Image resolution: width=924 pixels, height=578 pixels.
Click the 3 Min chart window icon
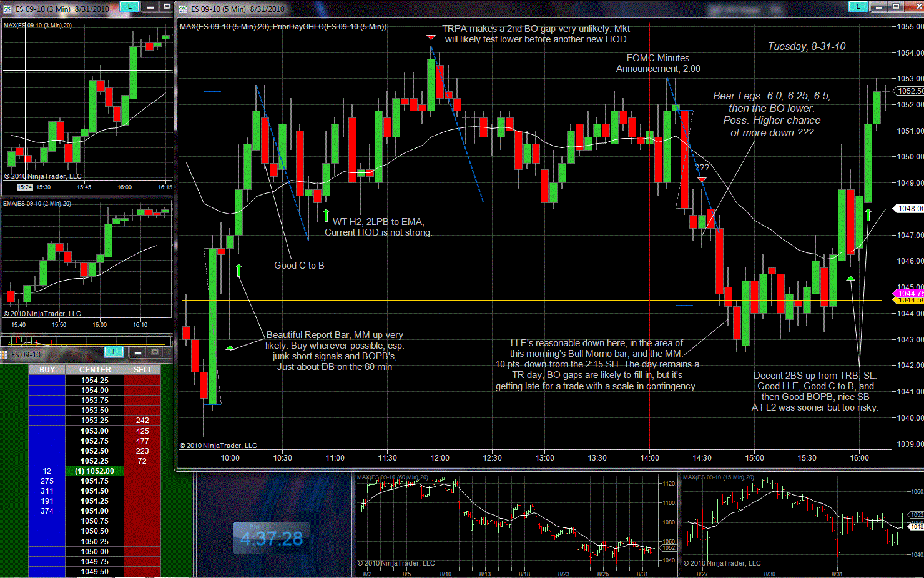click(x=7, y=9)
